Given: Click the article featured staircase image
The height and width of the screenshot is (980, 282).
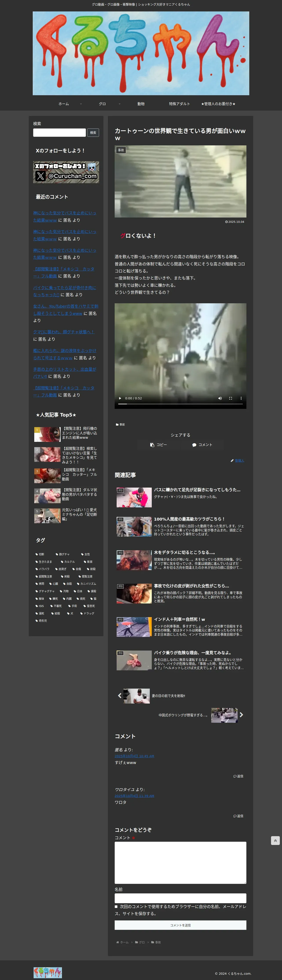Looking at the screenshot, I should (181, 181).
